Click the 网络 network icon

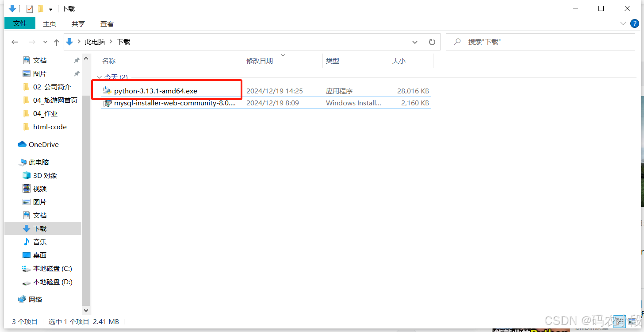coord(22,299)
